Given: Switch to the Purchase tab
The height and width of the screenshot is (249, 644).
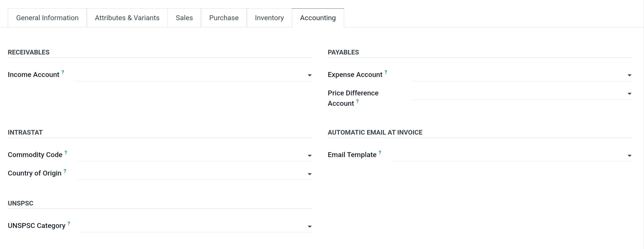Looking at the screenshot, I should (224, 18).
